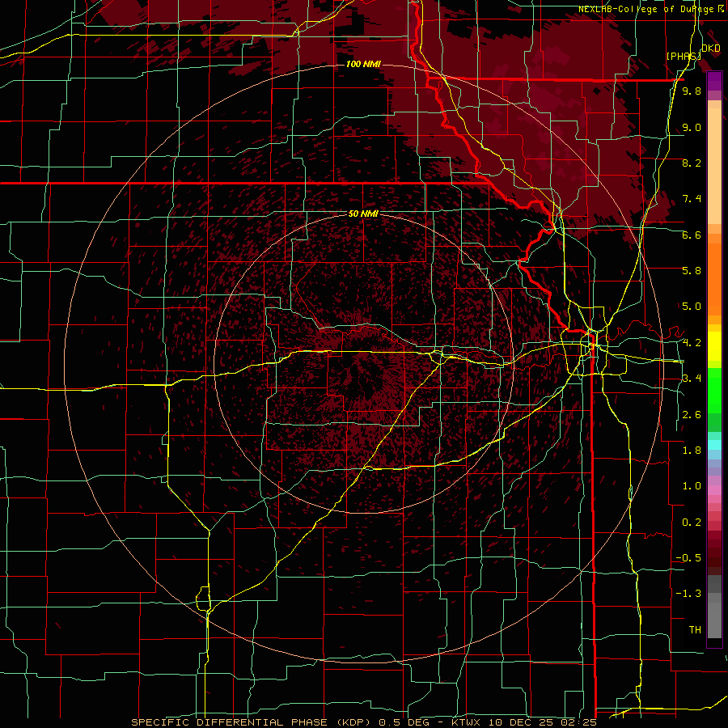Pick the pink segment of the color bar
728x728 pixels.
coord(714,490)
